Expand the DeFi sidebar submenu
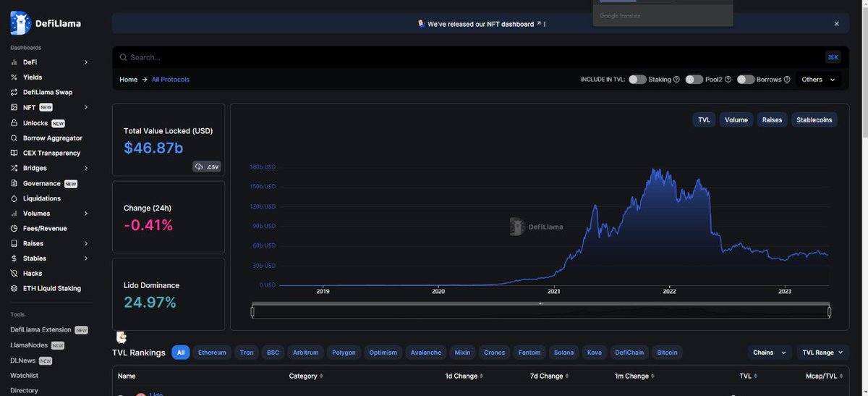The width and height of the screenshot is (868, 396). (86, 62)
